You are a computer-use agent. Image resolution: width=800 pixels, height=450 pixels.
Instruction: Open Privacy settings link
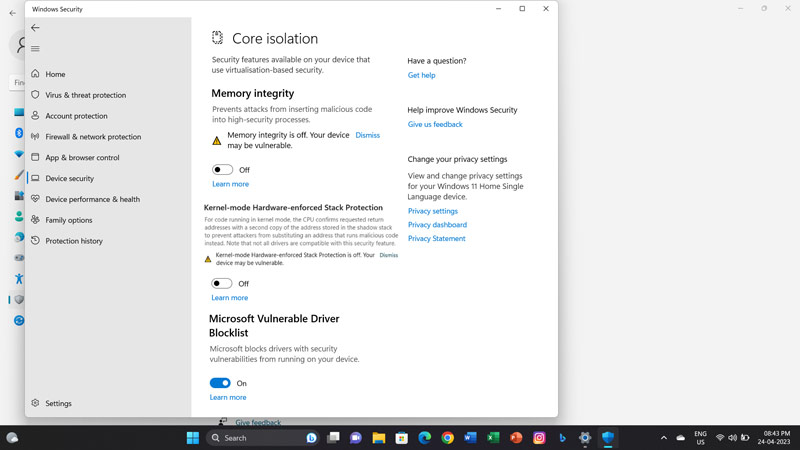[x=433, y=211]
